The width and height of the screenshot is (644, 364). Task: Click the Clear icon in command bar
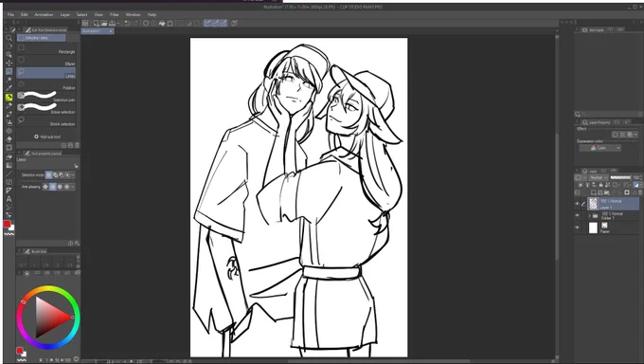pyautogui.click(x=146, y=24)
